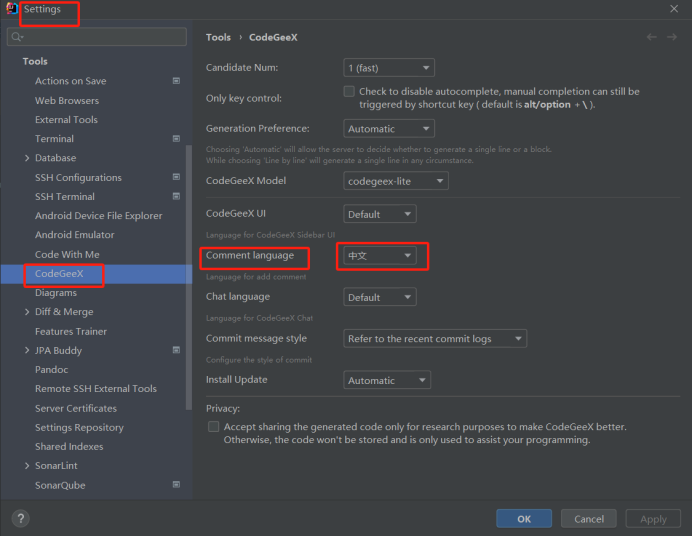Select Features Trainer entry

[71, 331]
